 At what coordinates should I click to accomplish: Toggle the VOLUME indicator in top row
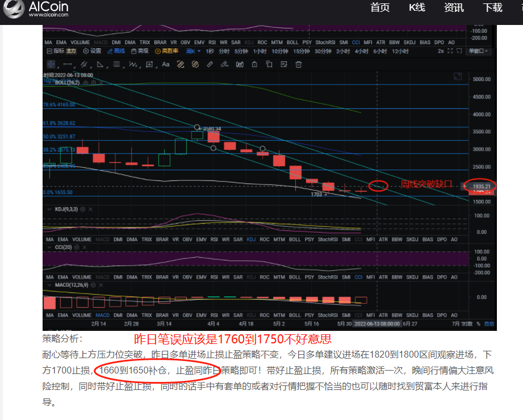click(80, 43)
